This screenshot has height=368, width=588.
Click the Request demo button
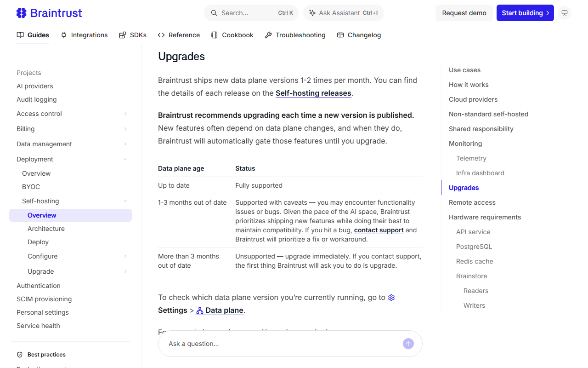[464, 13]
